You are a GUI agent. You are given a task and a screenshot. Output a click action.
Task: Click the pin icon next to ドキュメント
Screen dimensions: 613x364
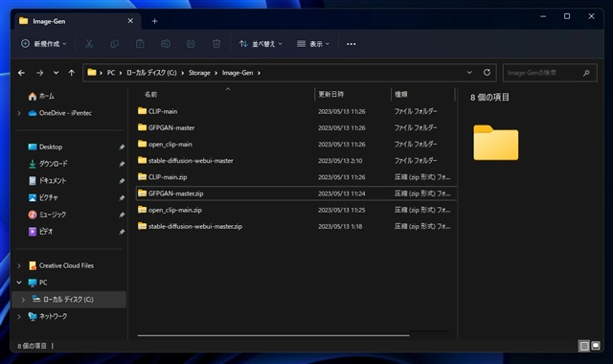(122, 181)
